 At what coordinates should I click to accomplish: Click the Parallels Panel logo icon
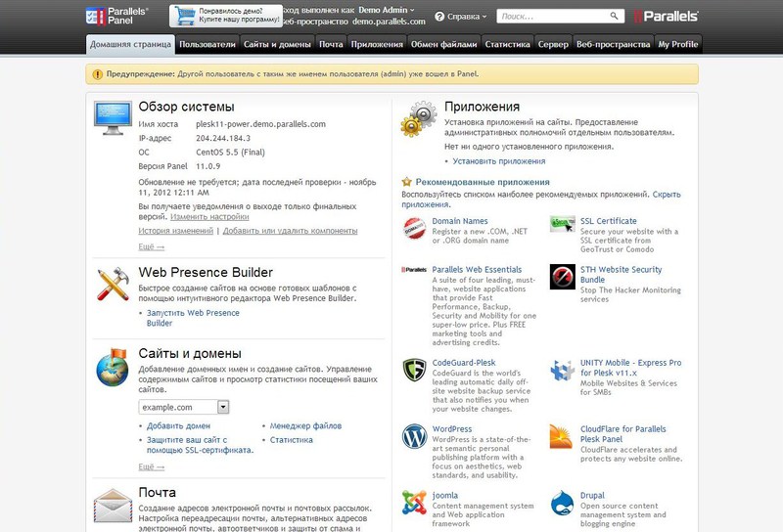click(95, 16)
